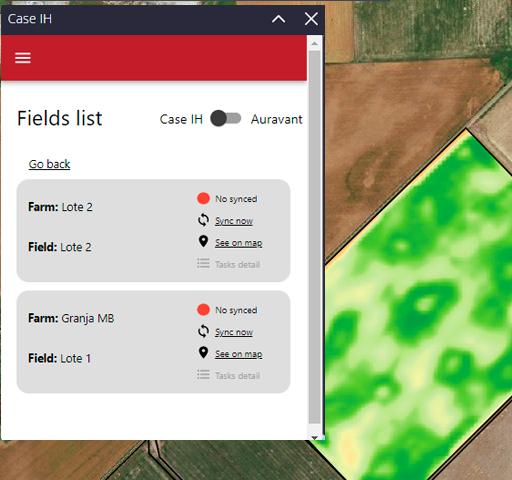Open See on map for Lote 2 farm

pos(238,243)
